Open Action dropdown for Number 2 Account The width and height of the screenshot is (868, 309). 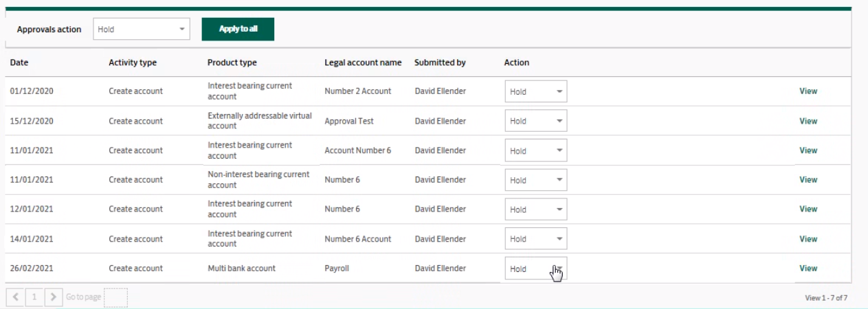tap(536, 91)
